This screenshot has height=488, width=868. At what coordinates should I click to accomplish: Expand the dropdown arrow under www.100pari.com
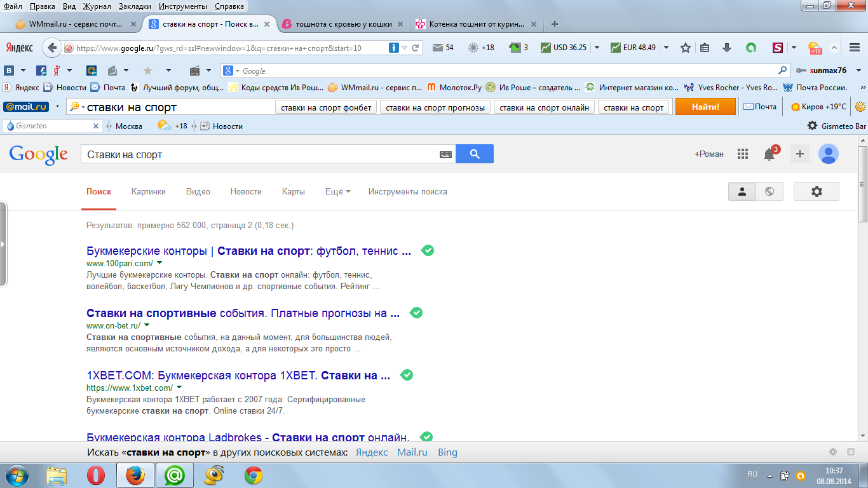pos(159,262)
